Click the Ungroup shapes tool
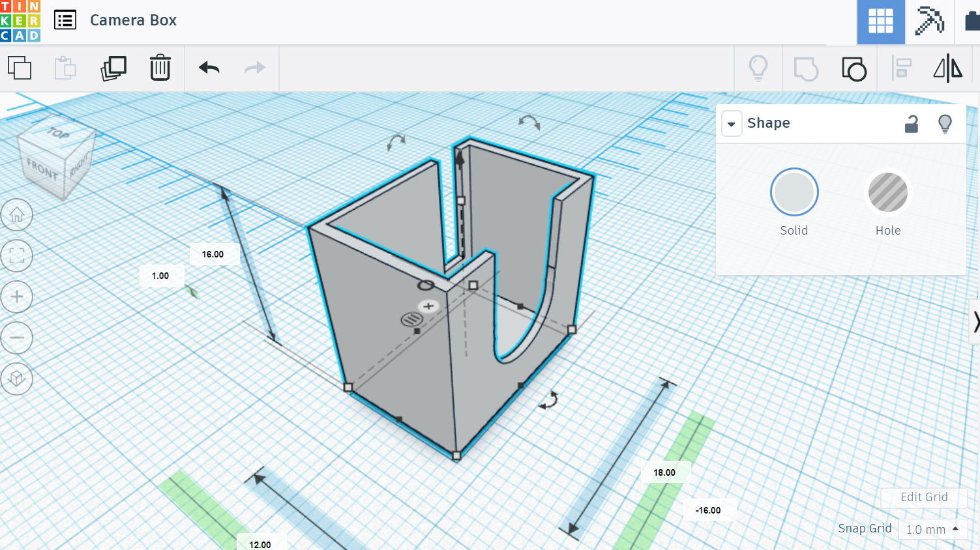This screenshot has height=550, width=980. [854, 68]
